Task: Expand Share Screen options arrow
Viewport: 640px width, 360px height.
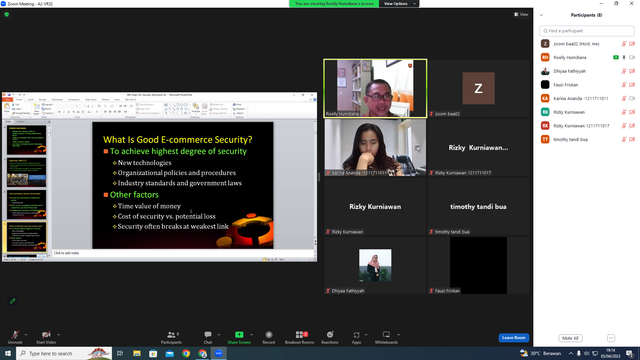Action: point(251,335)
